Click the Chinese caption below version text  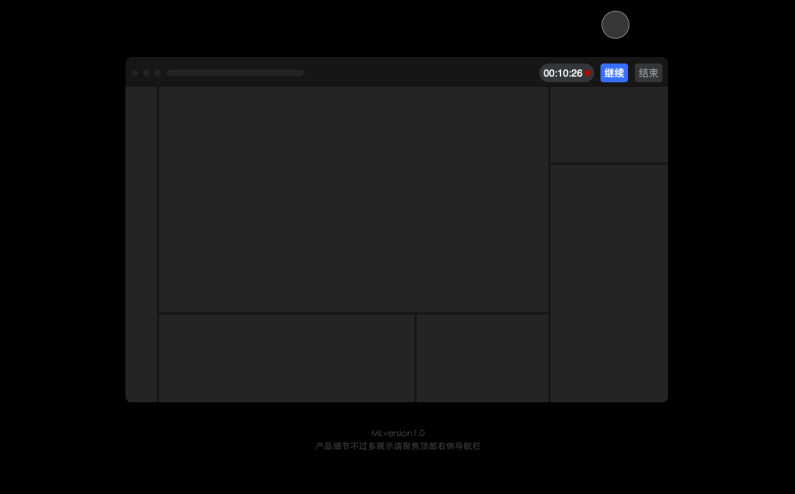(x=398, y=446)
